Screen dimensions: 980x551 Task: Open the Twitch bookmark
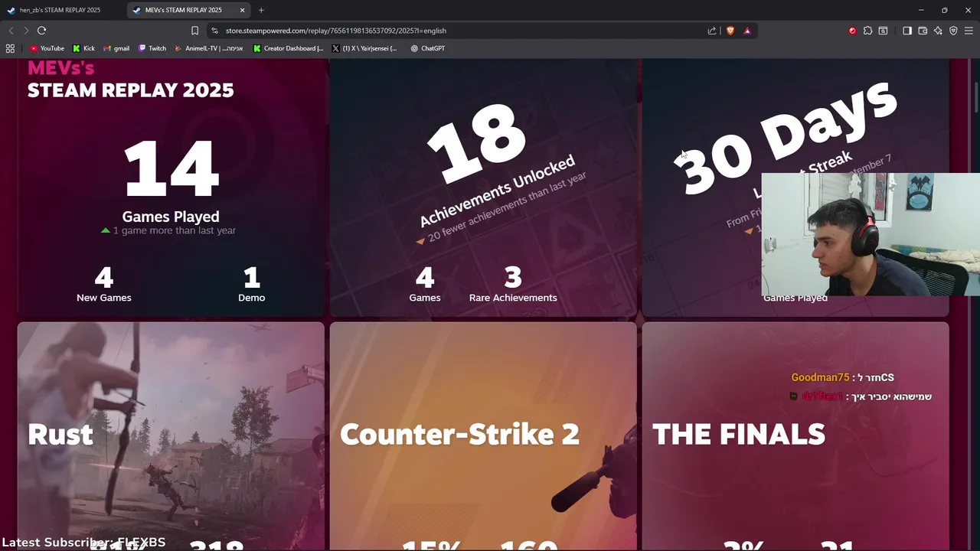pyautogui.click(x=152, y=48)
